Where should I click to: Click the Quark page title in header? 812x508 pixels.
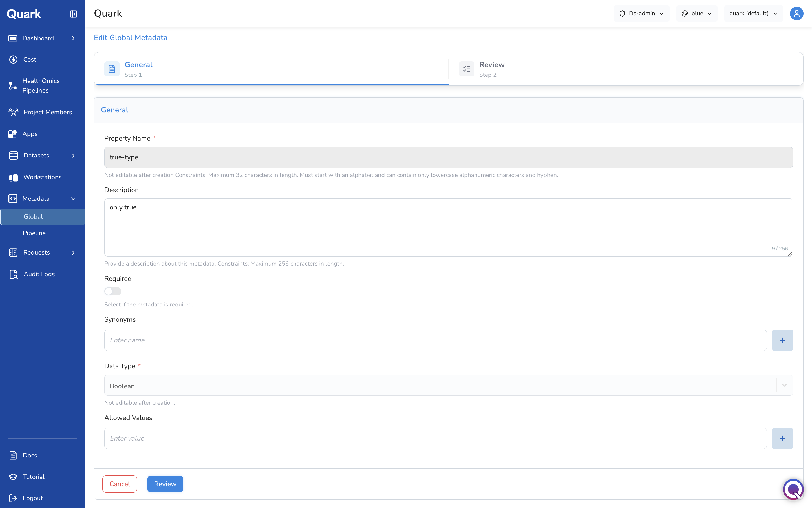pyautogui.click(x=108, y=14)
